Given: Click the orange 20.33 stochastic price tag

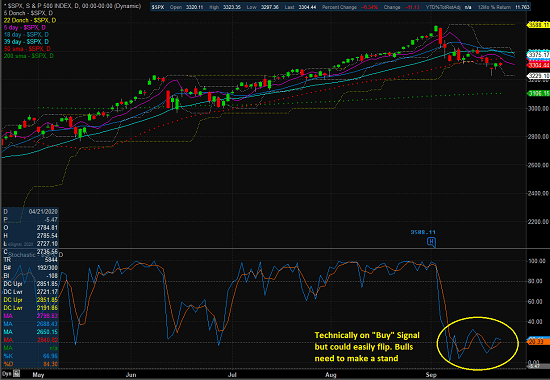Looking at the screenshot, I should tap(538, 342).
